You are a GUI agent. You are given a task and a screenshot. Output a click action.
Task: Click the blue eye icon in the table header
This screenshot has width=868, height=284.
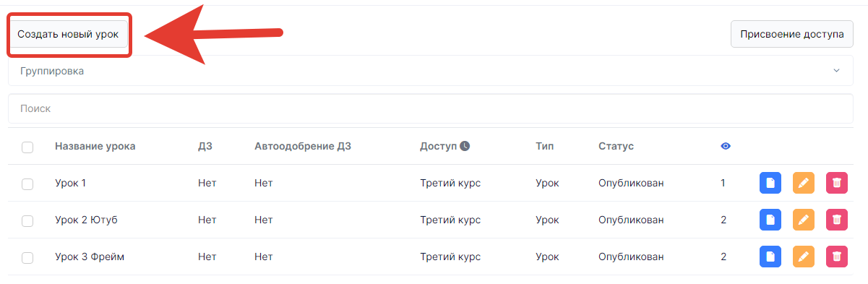click(726, 146)
